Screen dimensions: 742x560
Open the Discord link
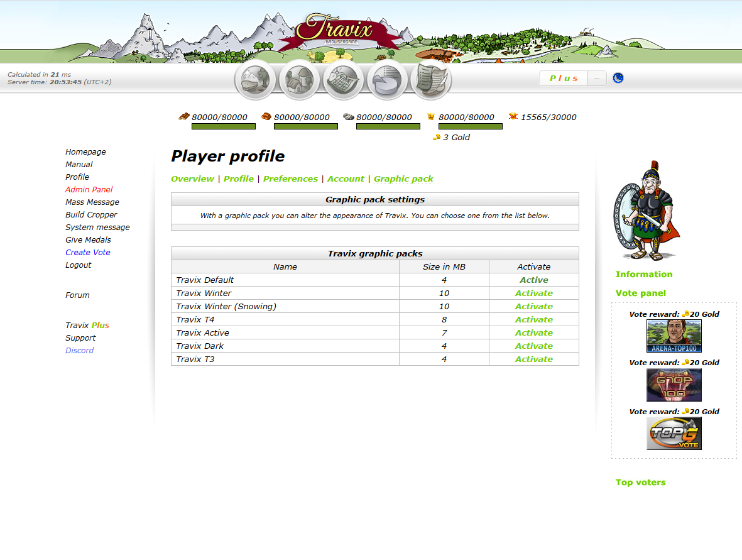tap(79, 350)
